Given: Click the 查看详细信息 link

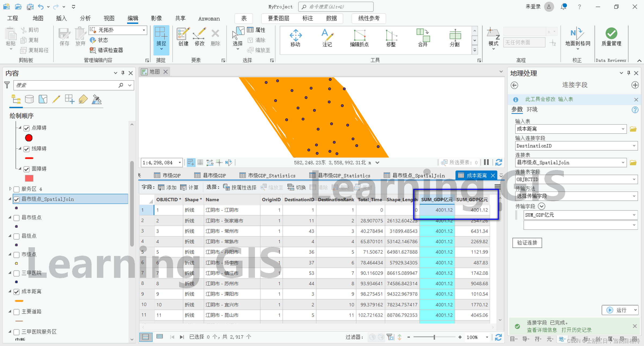Looking at the screenshot, I should click(541, 330).
